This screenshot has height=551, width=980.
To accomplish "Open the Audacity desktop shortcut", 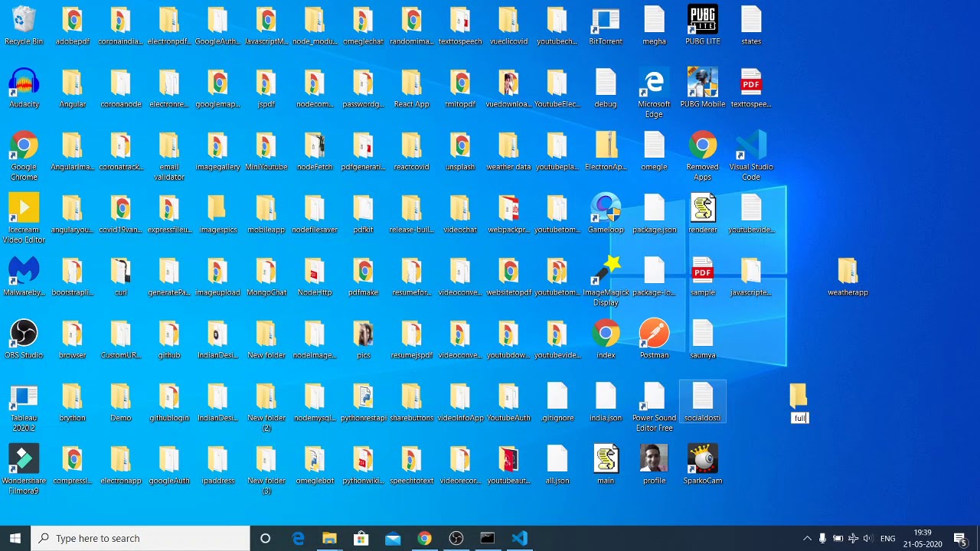I will click(24, 83).
